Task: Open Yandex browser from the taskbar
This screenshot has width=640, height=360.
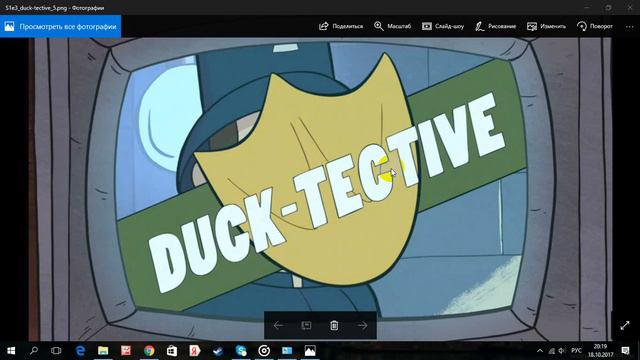Action: [195, 351]
